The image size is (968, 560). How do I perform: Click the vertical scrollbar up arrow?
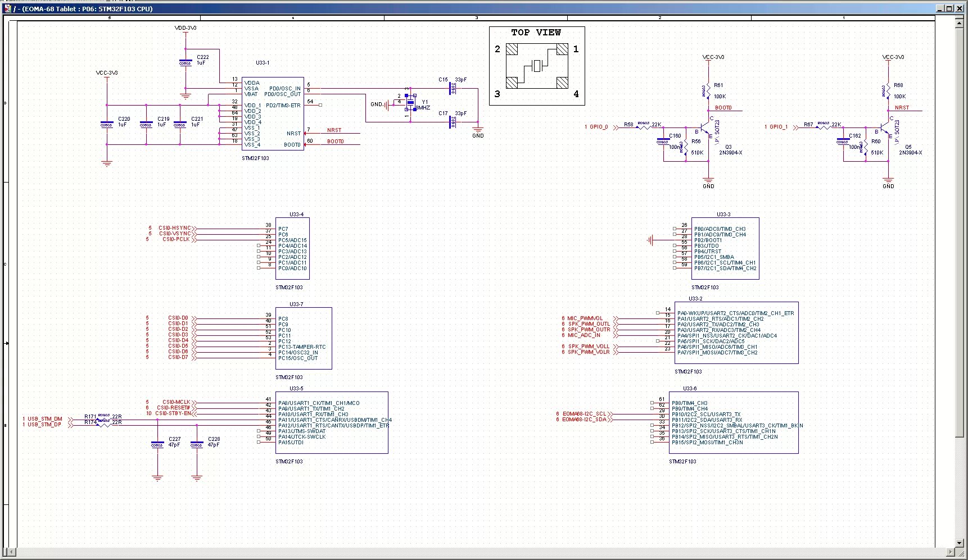point(960,23)
